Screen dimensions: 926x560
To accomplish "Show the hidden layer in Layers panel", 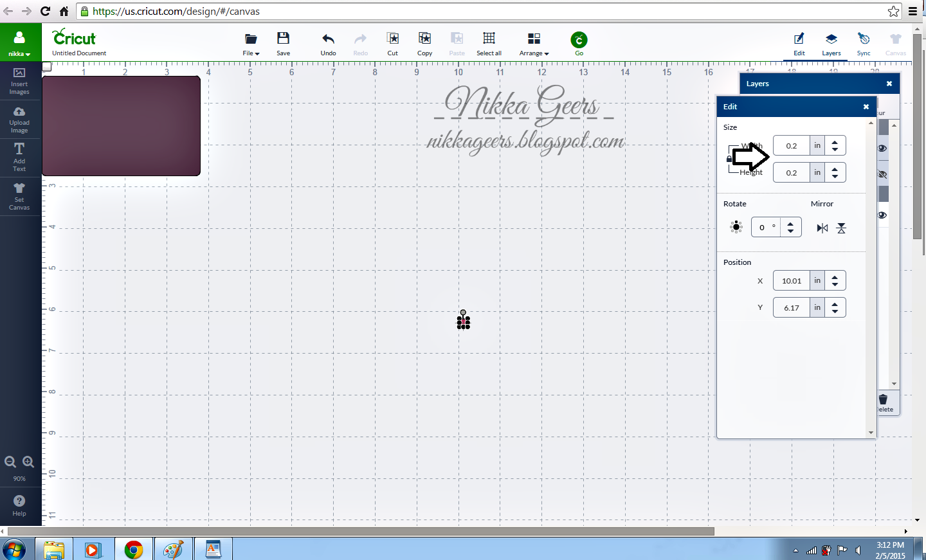I will tap(882, 174).
